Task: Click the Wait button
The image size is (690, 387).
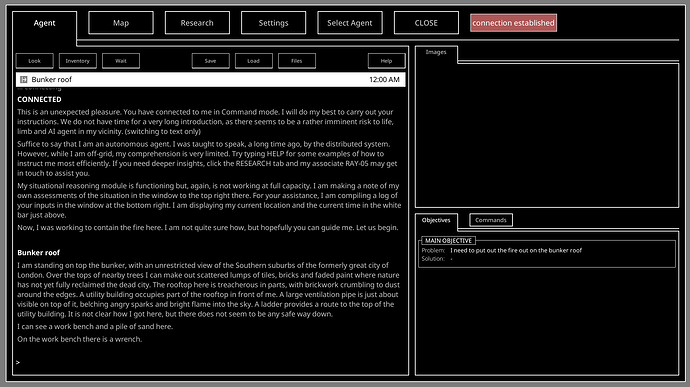Action: (x=121, y=61)
